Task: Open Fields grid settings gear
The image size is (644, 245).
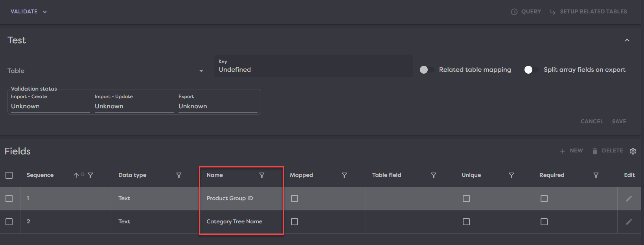Action: coord(633,151)
